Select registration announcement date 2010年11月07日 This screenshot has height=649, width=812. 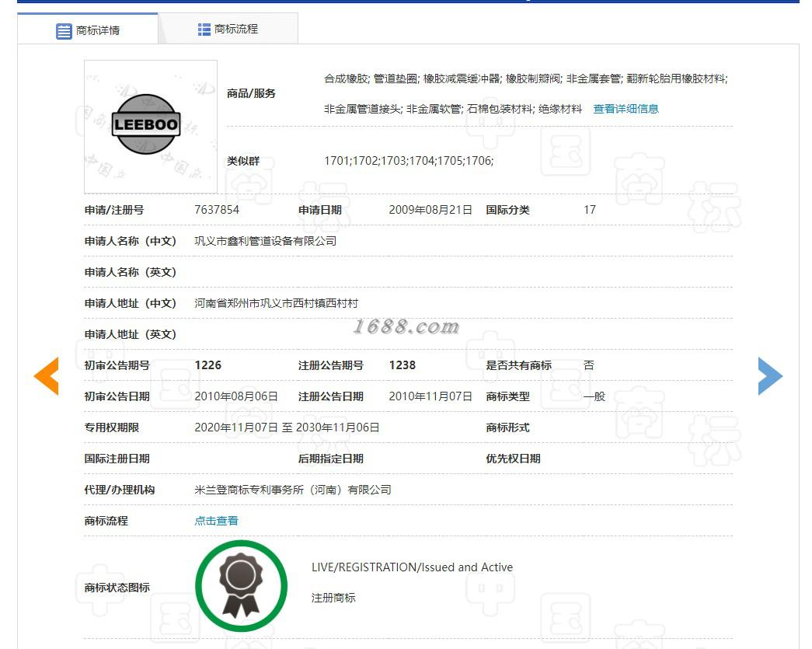point(430,396)
